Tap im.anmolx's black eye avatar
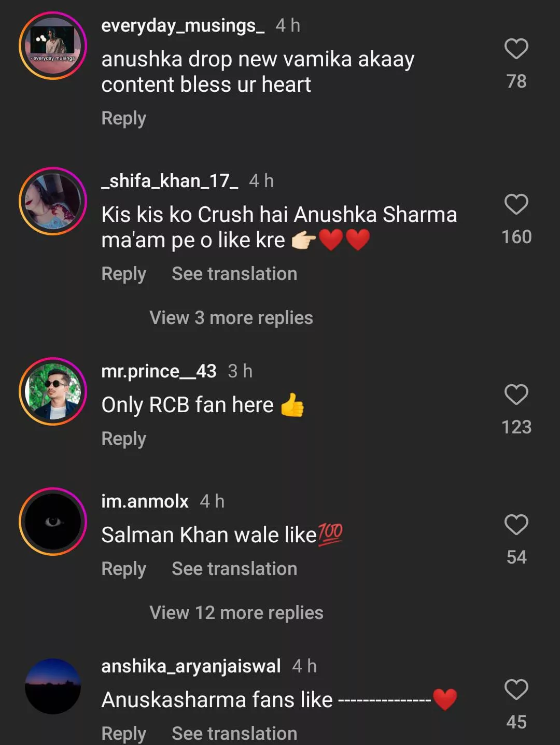The width and height of the screenshot is (560, 745). (x=53, y=522)
